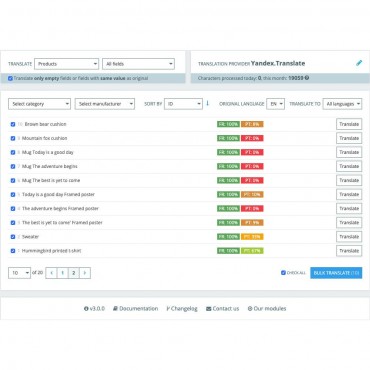Open the All fields dropdown
370x370 pixels.
pyautogui.click(x=138, y=64)
